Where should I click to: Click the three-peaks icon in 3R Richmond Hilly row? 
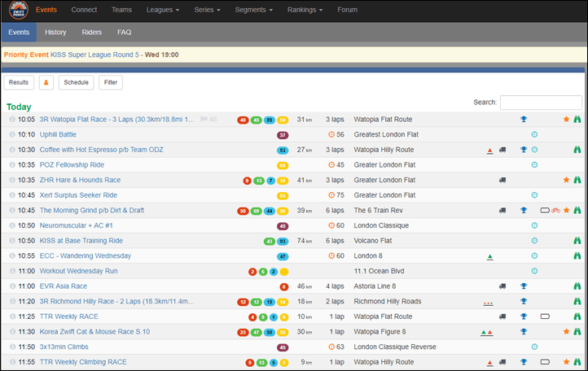tap(488, 303)
